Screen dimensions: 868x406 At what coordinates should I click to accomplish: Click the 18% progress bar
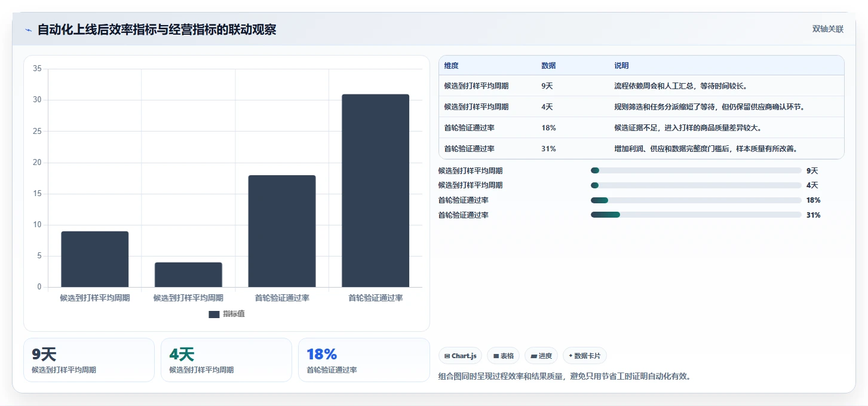[696, 200]
